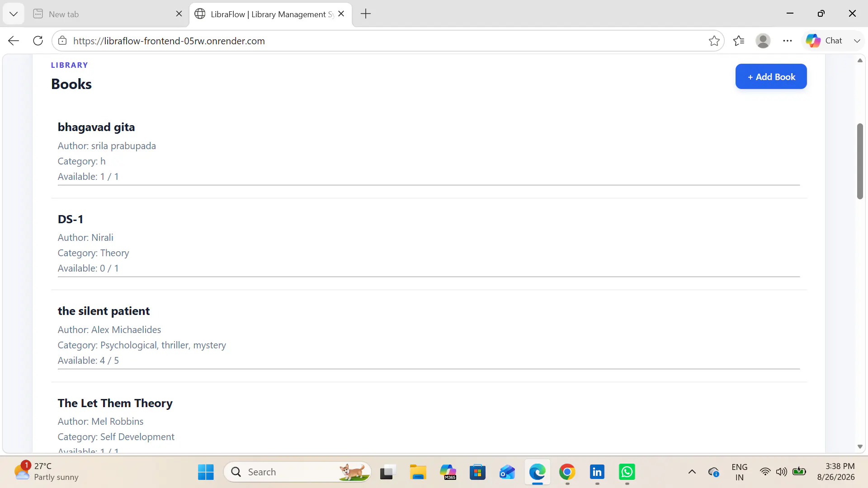View site information lock icon

point(62,41)
